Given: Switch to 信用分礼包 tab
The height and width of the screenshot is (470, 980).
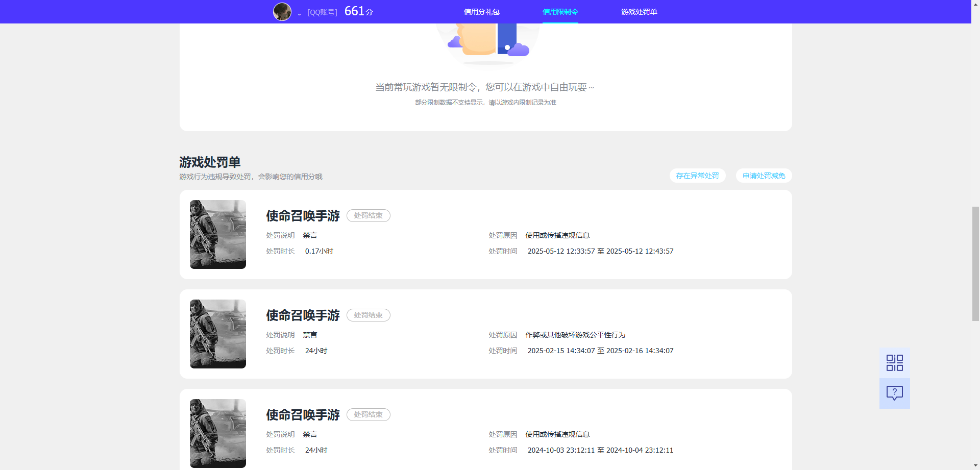Looking at the screenshot, I should 481,12.
